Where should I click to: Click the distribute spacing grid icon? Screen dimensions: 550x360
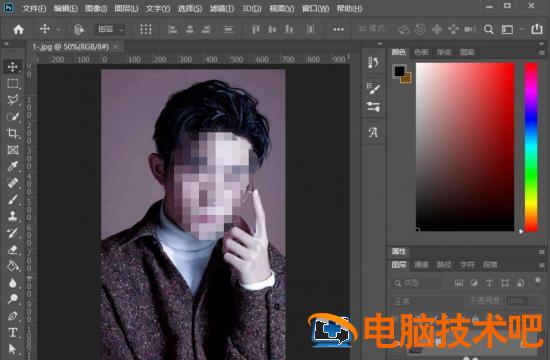146,29
